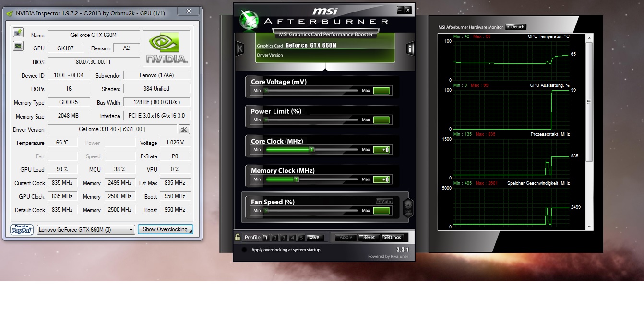Minimize the MSI Afterburner window
This screenshot has width=644, height=311.
tap(399, 9)
